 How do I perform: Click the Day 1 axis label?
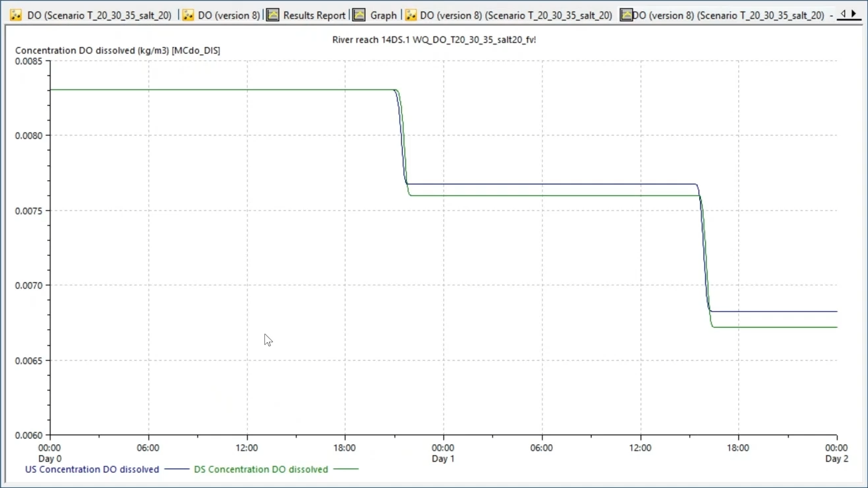tap(443, 458)
